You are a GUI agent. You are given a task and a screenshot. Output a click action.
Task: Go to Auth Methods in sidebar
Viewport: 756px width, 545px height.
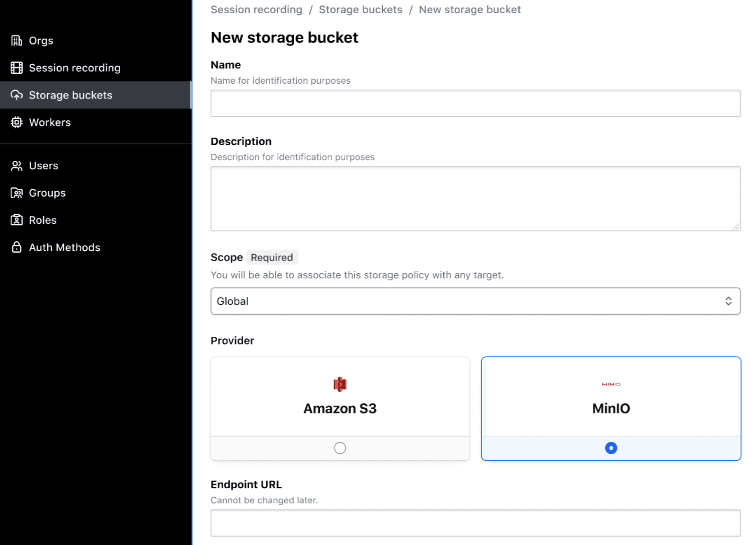coord(64,247)
